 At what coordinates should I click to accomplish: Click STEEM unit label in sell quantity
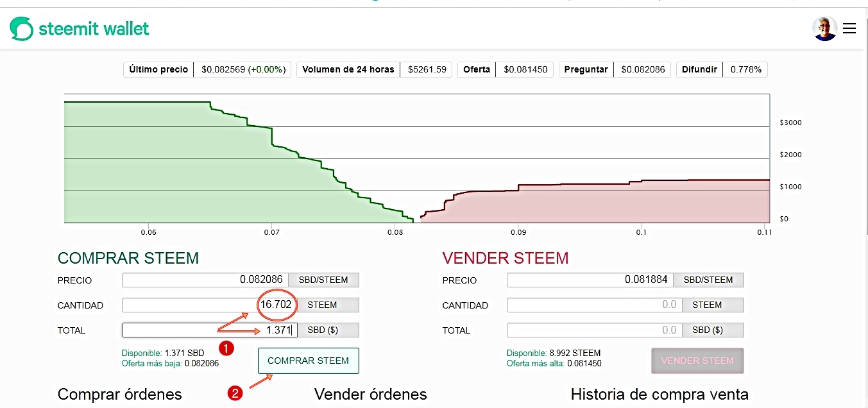713,305
